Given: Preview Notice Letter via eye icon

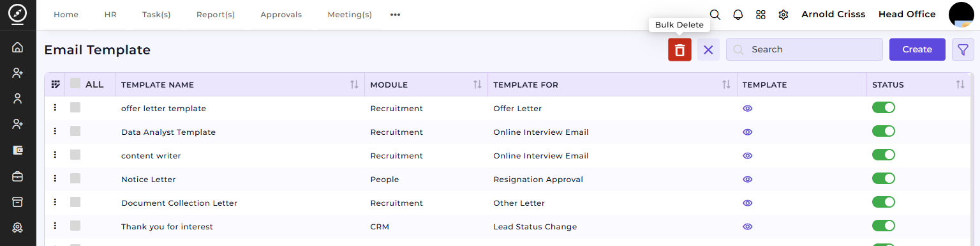Looking at the screenshot, I should click(x=748, y=180).
